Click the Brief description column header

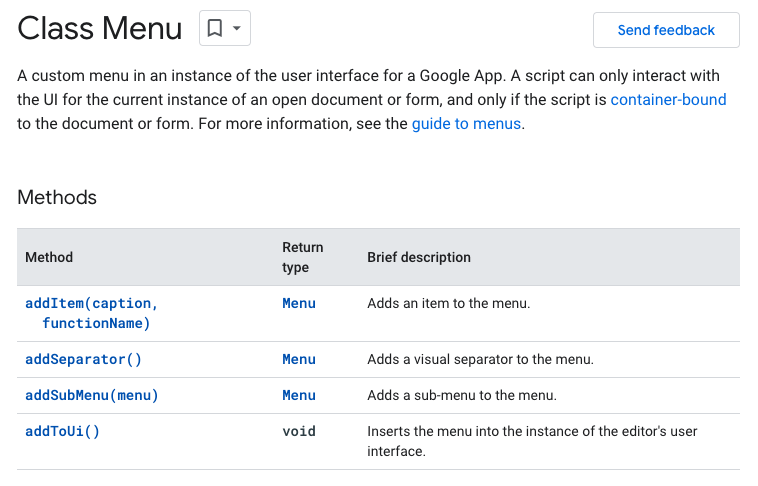coord(419,257)
